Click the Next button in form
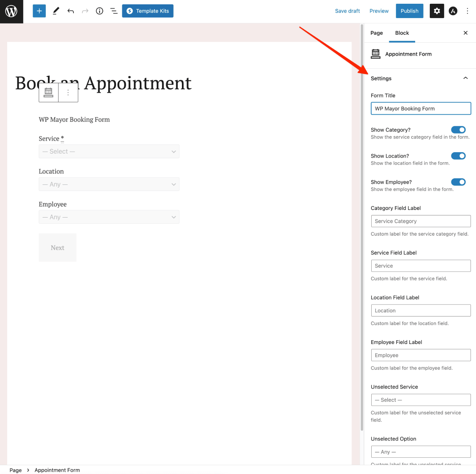 [x=57, y=248]
